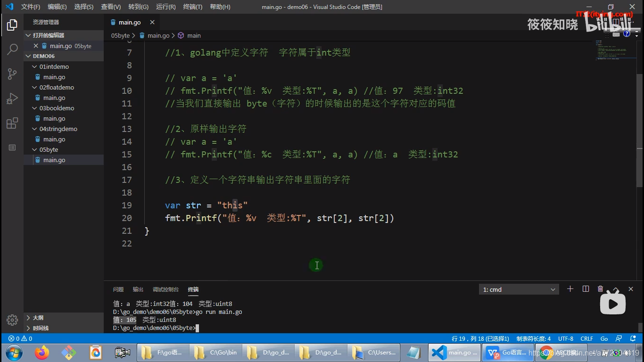The height and width of the screenshot is (362, 644).
Task: Click the terminal prompt D:\go_demo\demo06\05byte>
Action: pos(154,328)
